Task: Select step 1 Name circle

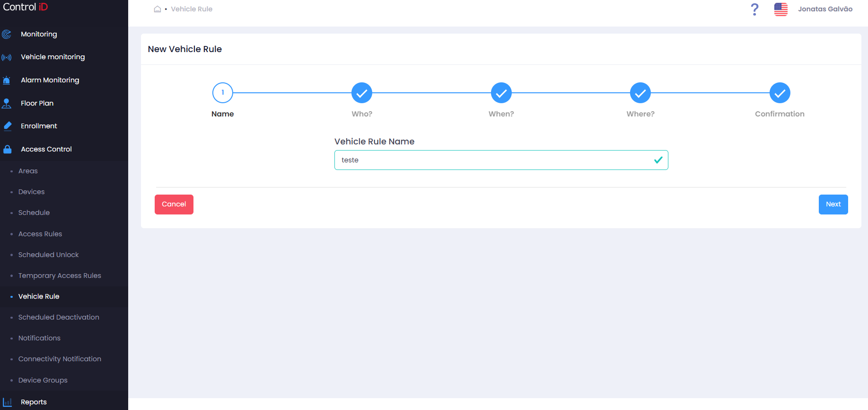Action: (x=223, y=93)
